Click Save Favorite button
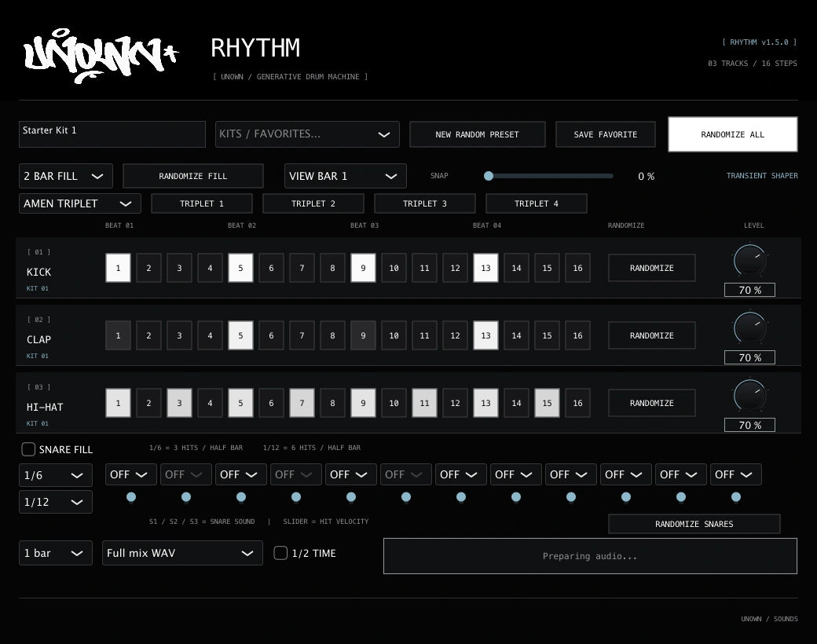Viewport: 817px width, 644px height. click(x=606, y=134)
